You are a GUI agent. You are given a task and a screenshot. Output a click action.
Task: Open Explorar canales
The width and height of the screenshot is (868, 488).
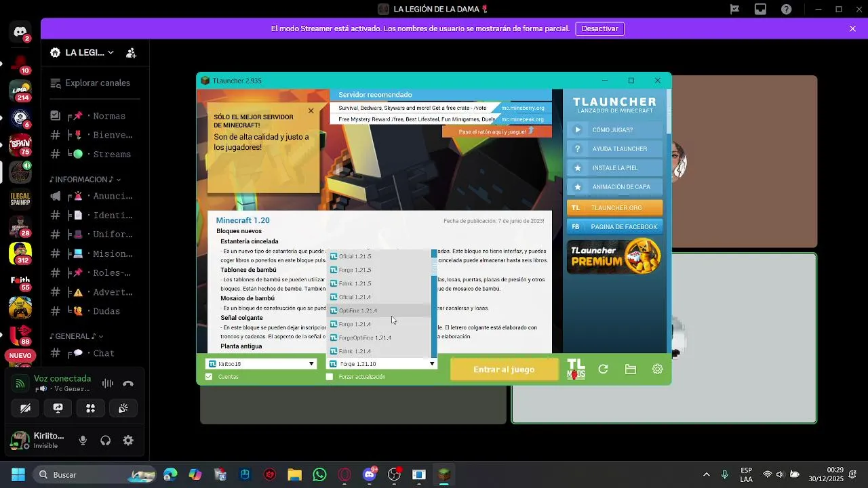(x=95, y=83)
